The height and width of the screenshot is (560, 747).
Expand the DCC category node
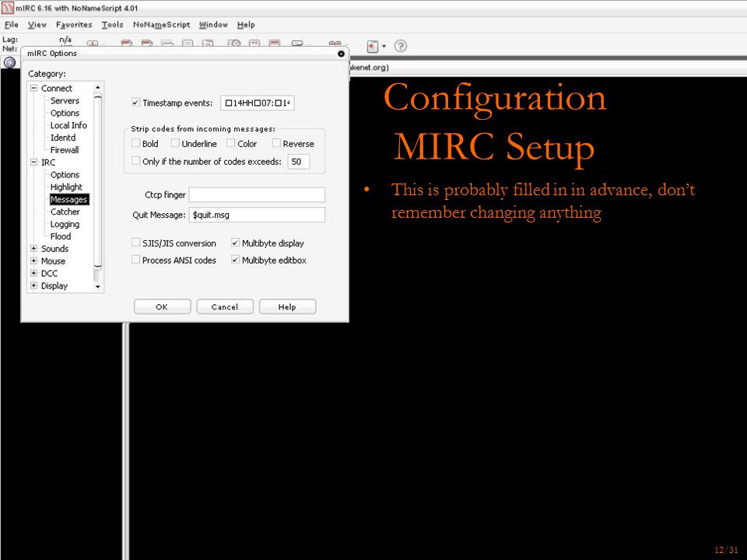[x=33, y=273]
